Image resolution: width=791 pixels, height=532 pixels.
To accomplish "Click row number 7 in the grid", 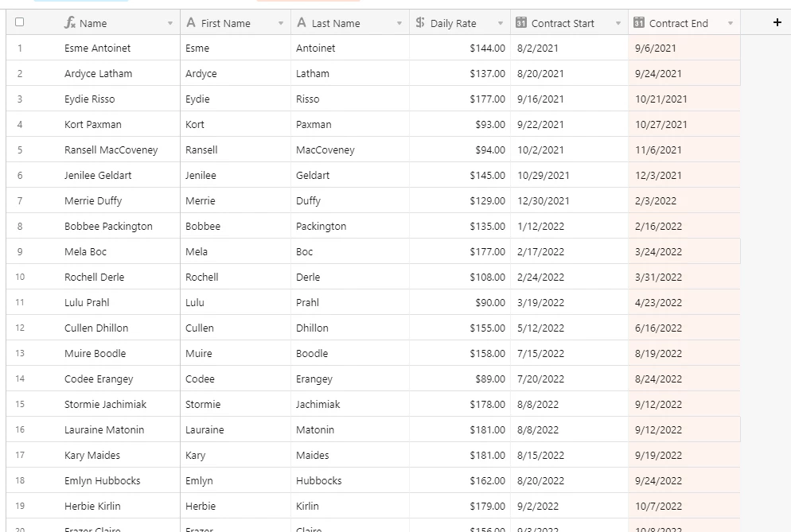I will [x=20, y=200].
